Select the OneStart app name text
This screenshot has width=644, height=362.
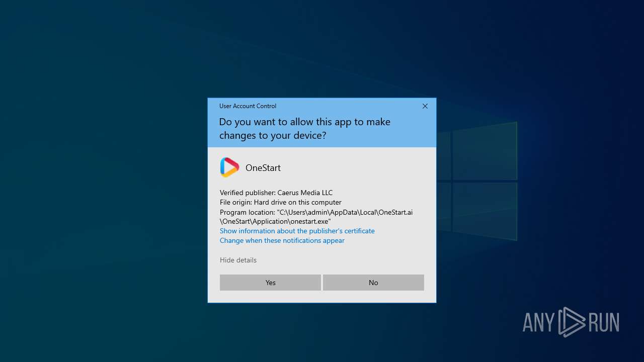[x=263, y=168]
